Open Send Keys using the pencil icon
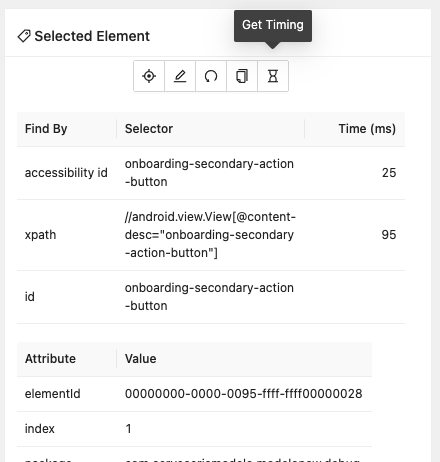Image resolution: width=440 pixels, height=462 pixels. [180, 76]
